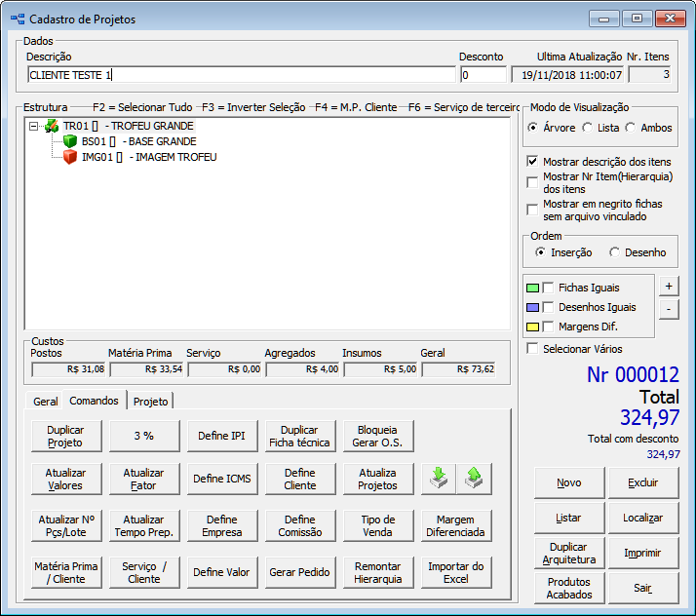Click the green cube icon beside BS01

(x=70, y=141)
